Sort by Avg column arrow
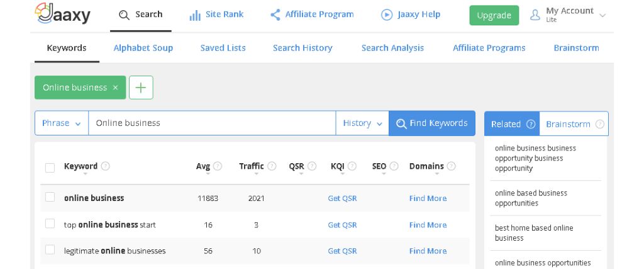The height and width of the screenshot is (269, 644). [x=208, y=174]
